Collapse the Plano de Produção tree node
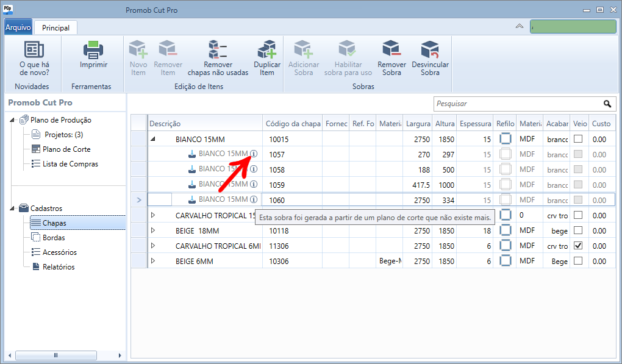The image size is (622, 364). (x=12, y=120)
